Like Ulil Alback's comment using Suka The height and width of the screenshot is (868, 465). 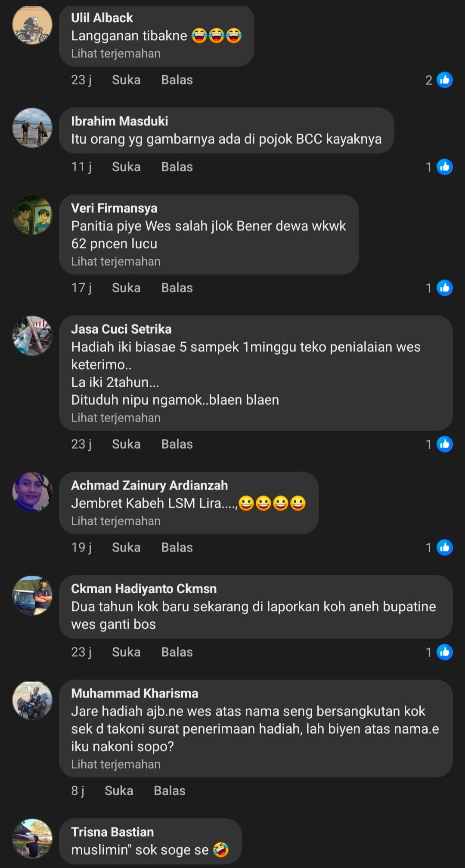[x=126, y=80]
